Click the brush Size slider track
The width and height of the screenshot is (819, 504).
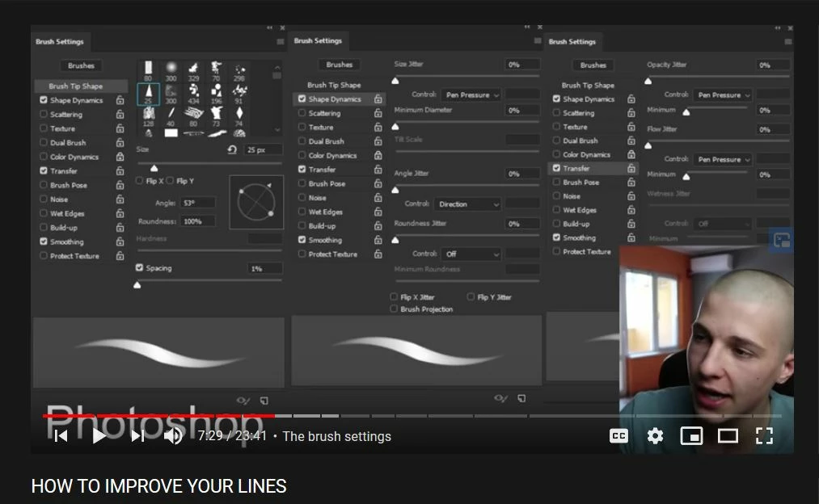point(209,163)
